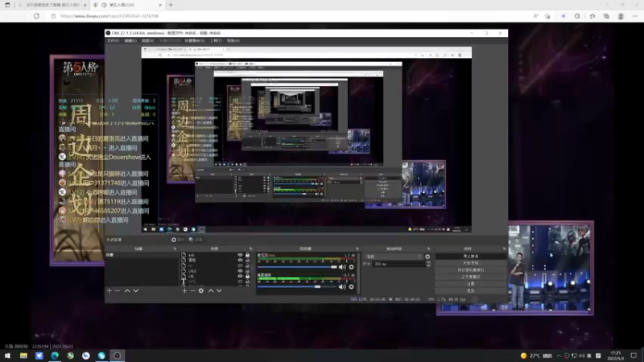This screenshot has height=362, width=644.
Task: Open the scene transition type dropdown
Action: (x=394, y=257)
